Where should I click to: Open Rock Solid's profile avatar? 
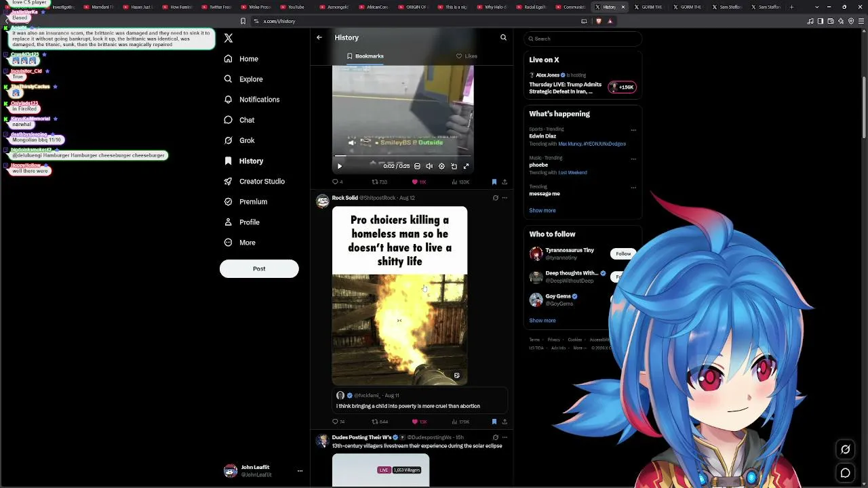[x=323, y=201]
